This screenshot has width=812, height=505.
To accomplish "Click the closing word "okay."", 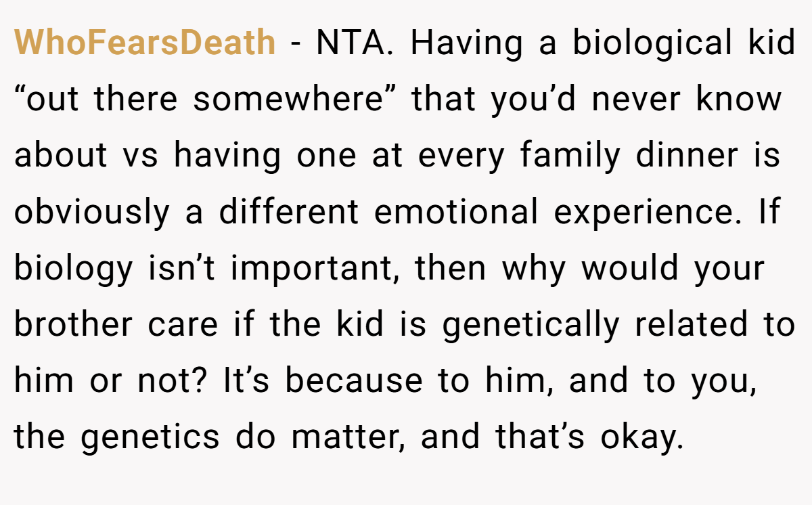I will coord(639,439).
